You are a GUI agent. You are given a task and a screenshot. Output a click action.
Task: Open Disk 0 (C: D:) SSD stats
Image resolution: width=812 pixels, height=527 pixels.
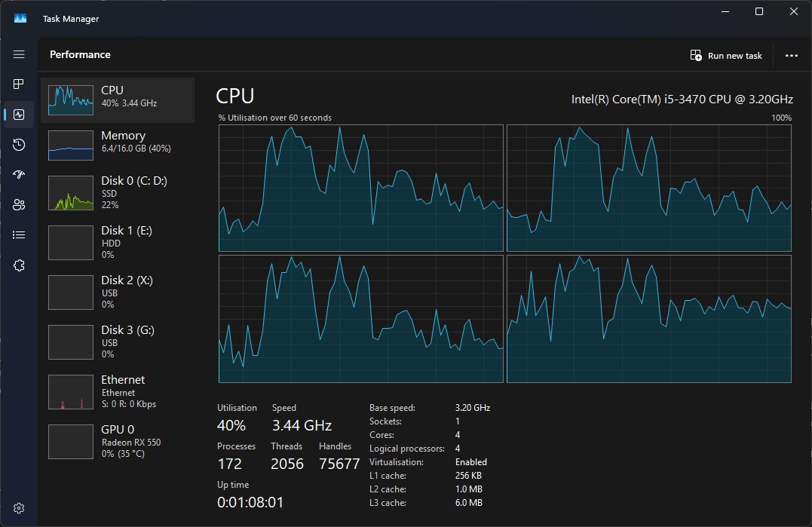117,193
